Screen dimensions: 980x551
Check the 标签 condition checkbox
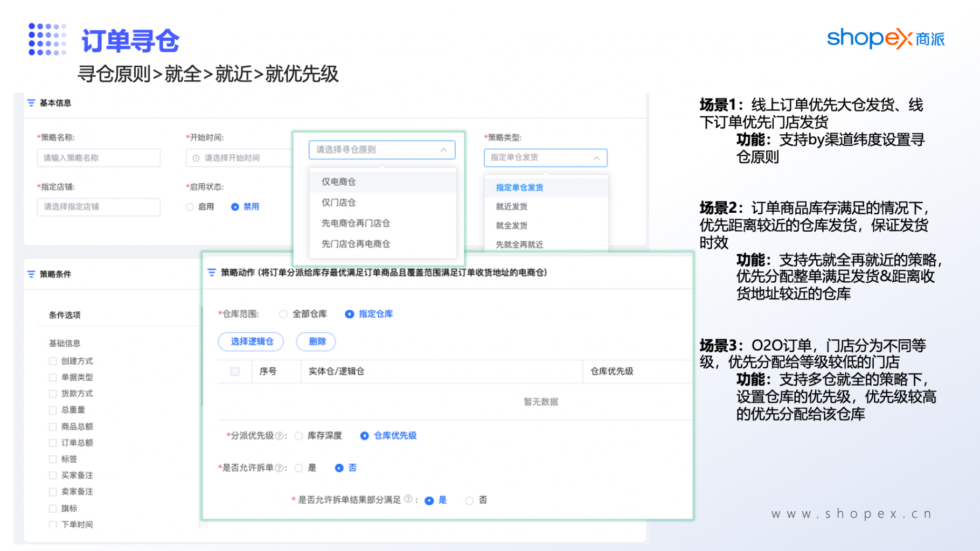pyautogui.click(x=53, y=459)
